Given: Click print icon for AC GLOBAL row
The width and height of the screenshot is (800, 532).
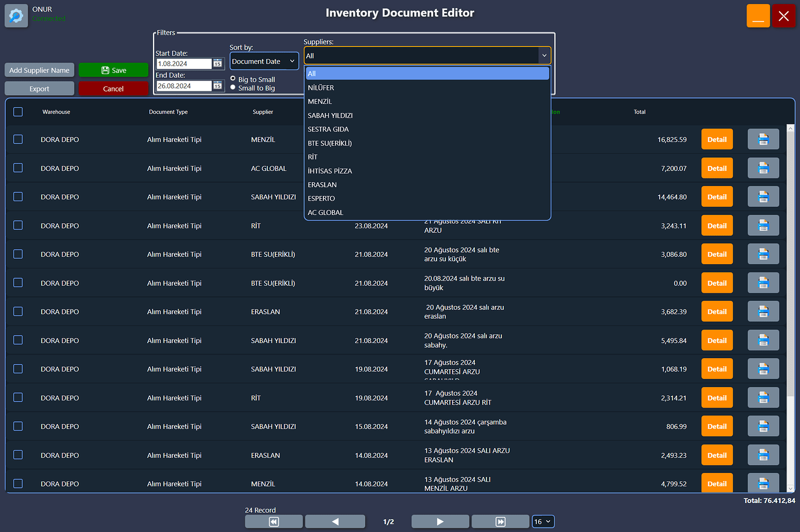Looking at the screenshot, I should [x=763, y=169].
